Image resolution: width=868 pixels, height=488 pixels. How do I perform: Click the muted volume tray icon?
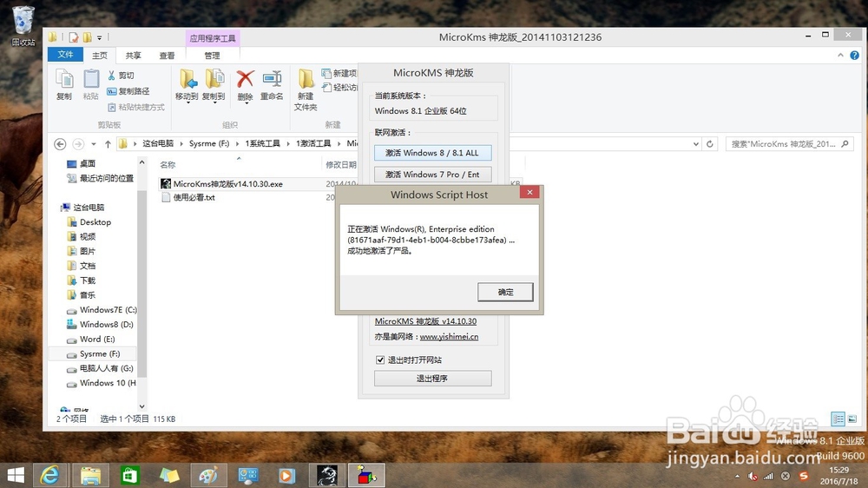(x=753, y=476)
